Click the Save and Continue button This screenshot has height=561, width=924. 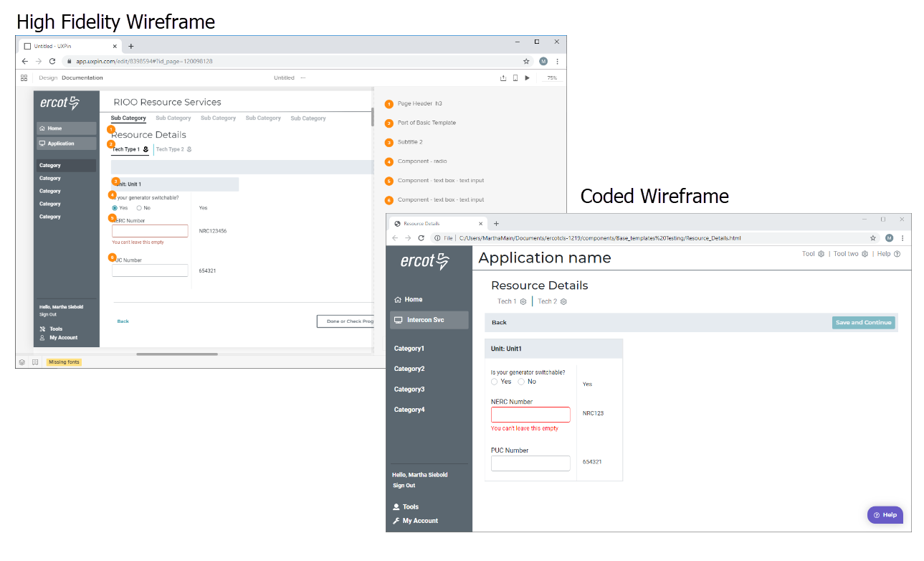(863, 323)
